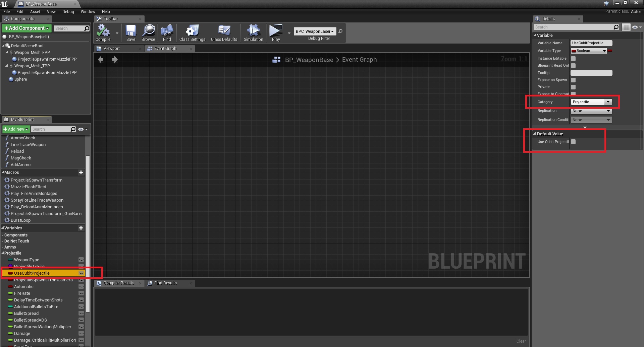Enable Expose on Spawn
Image resolution: width=644 pixels, height=347 pixels.
(573, 80)
